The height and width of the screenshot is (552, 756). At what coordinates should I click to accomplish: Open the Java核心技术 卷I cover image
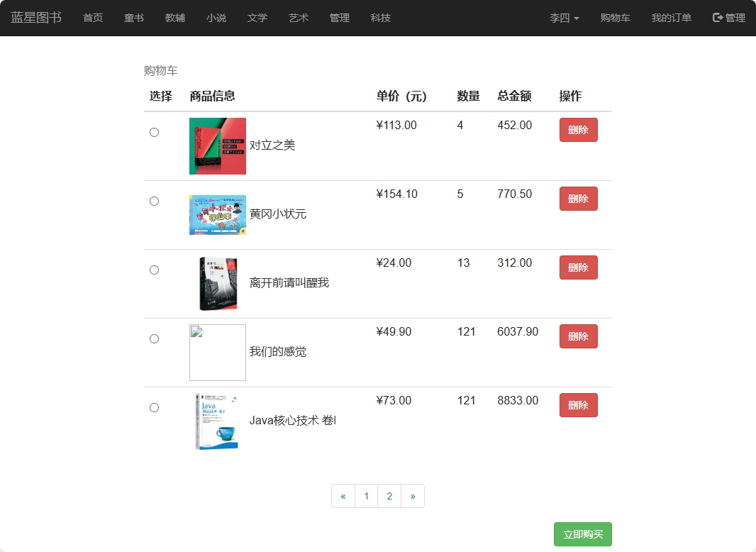[x=217, y=421]
